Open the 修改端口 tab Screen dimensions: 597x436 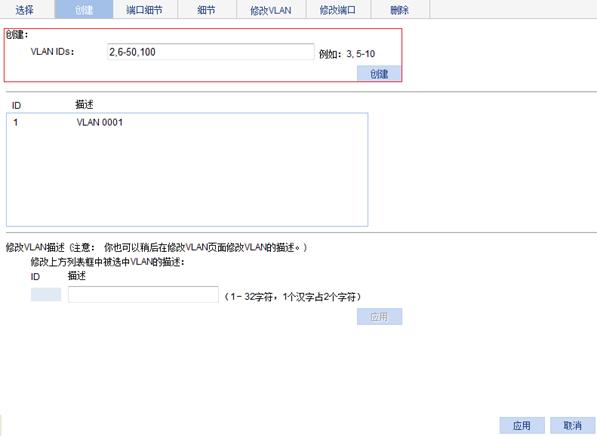click(x=338, y=9)
